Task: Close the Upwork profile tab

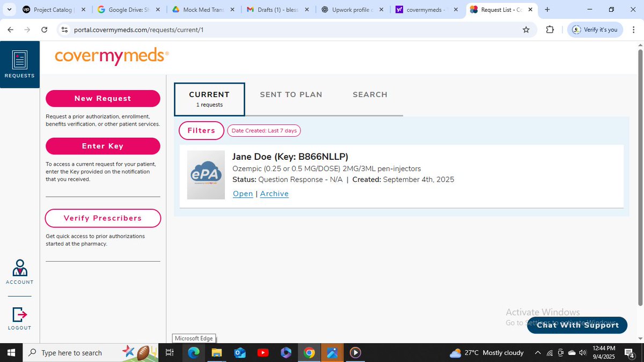Action: click(381, 10)
